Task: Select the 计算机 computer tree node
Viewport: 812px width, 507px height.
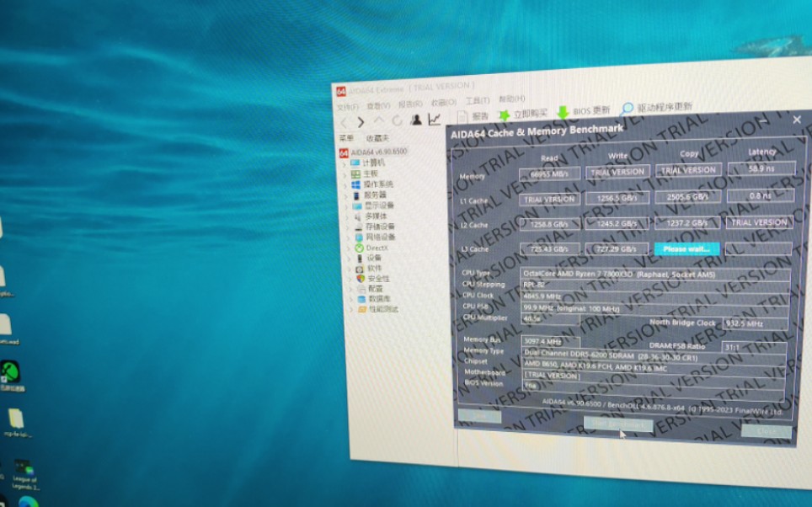Action: click(x=368, y=163)
